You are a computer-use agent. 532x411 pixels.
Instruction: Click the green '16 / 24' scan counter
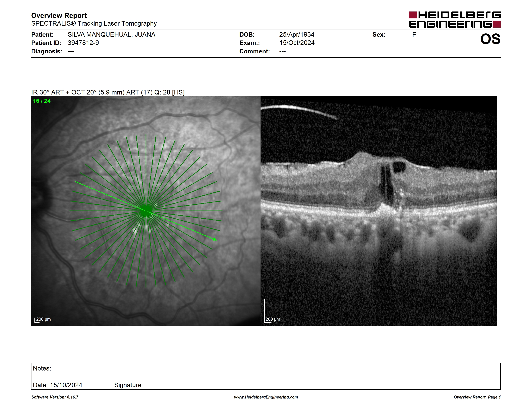click(42, 101)
